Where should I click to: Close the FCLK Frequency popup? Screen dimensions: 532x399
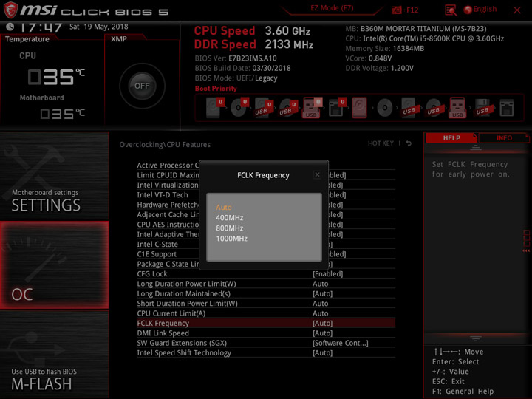click(x=317, y=174)
